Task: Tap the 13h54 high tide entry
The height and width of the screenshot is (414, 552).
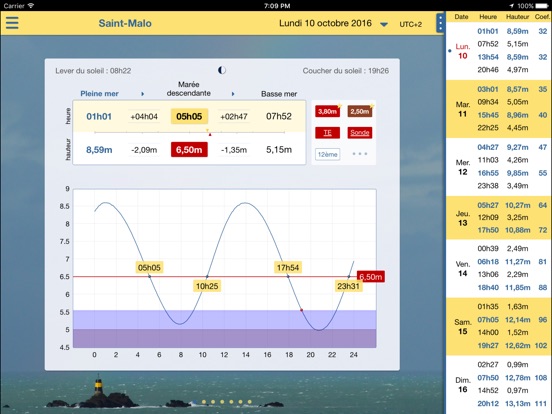Action: (488, 57)
